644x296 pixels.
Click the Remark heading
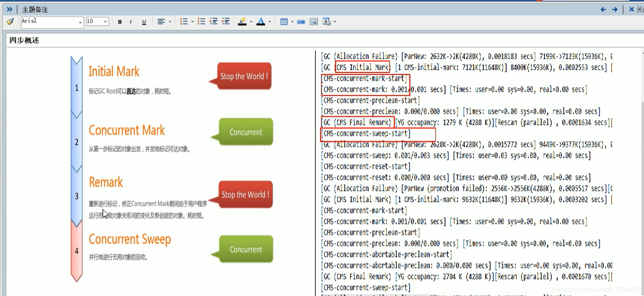(x=106, y=182)
